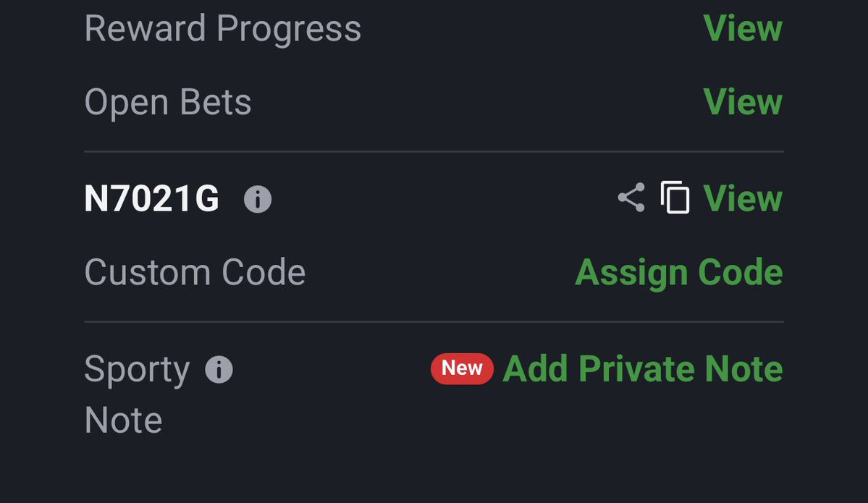The width and height of the screenshot is (868, 503).
Task: Click the word Progress in Reward Progress
Action: (289, 29)
